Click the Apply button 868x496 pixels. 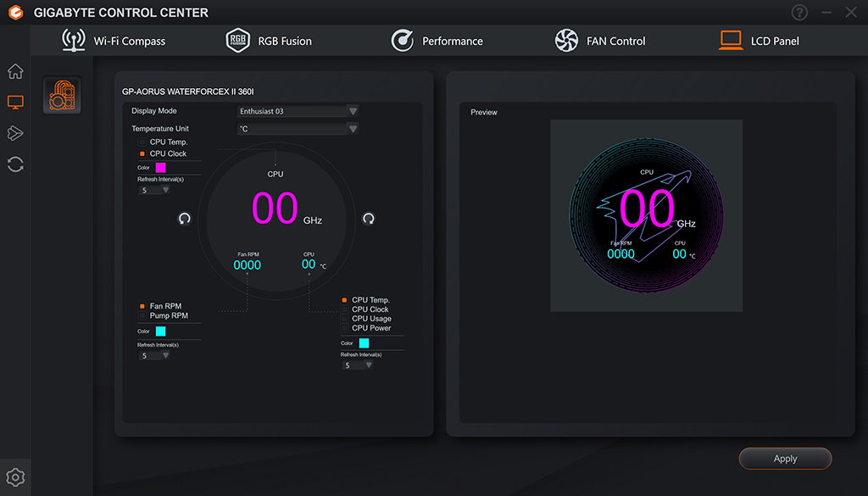pos(785,459)
